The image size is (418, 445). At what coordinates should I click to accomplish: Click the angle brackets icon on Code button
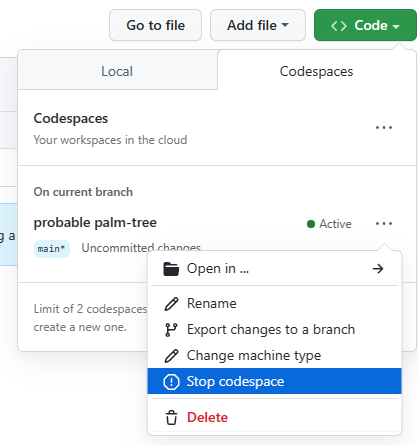click(x=339, y=26)
